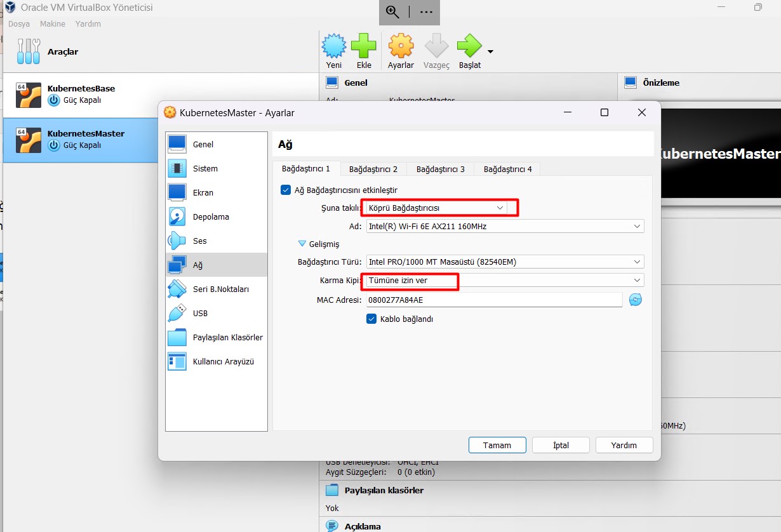Restore the VirtualBox main window
This screenshot has width=781, height=532.
point(758,8)
